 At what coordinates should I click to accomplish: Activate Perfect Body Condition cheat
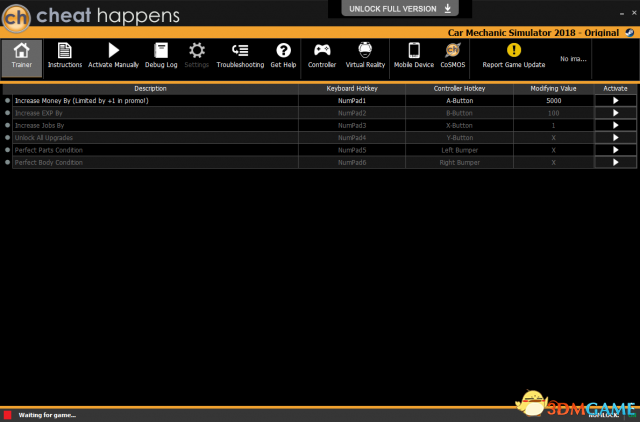point(616,162)
